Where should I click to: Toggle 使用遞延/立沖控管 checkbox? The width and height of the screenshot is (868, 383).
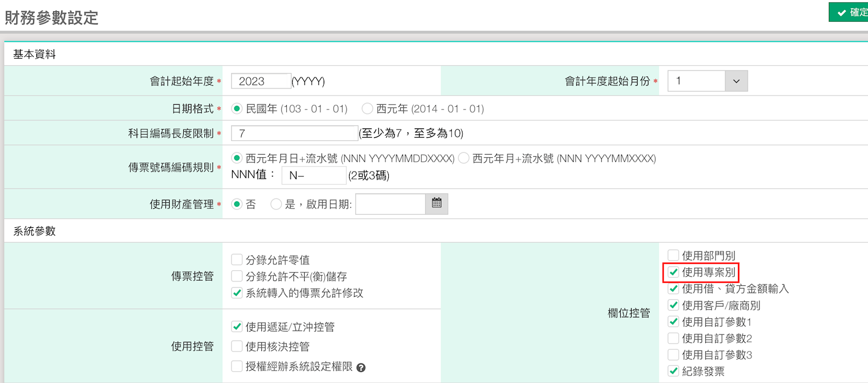tap(237, 327)
